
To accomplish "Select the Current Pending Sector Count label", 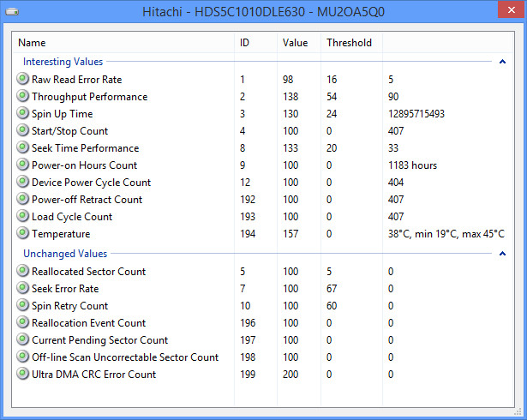I will pos(99,340).
